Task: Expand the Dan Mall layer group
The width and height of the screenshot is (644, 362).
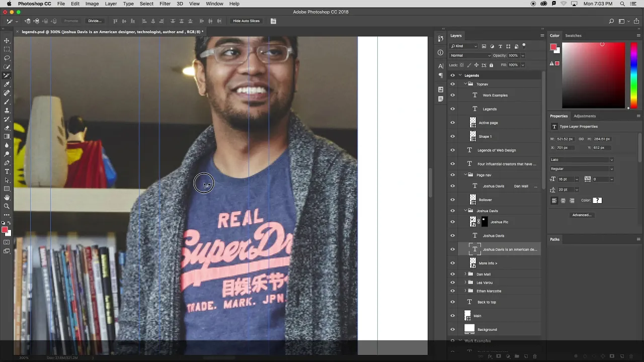Action: 465,275
